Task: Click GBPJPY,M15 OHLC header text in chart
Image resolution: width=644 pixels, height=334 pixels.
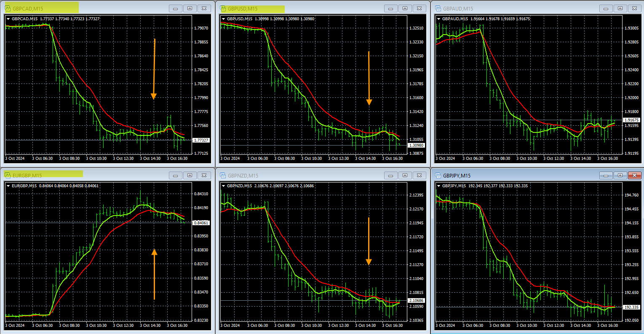Action: click(x=485, y=186)
